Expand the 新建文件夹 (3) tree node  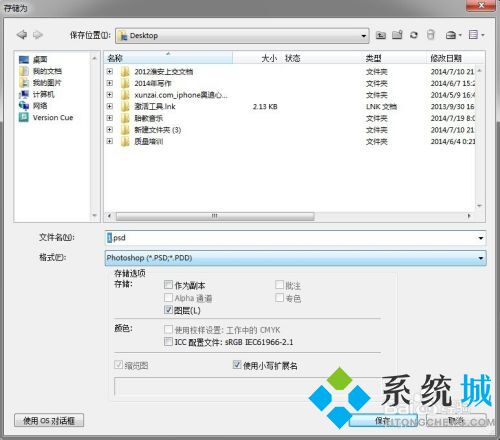(110, 130)
